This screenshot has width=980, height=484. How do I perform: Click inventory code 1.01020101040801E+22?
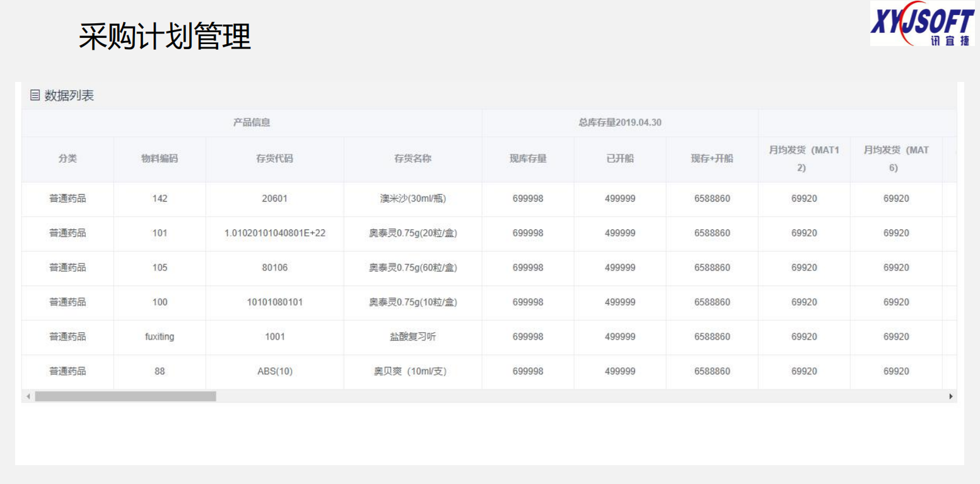click(274, 233)
